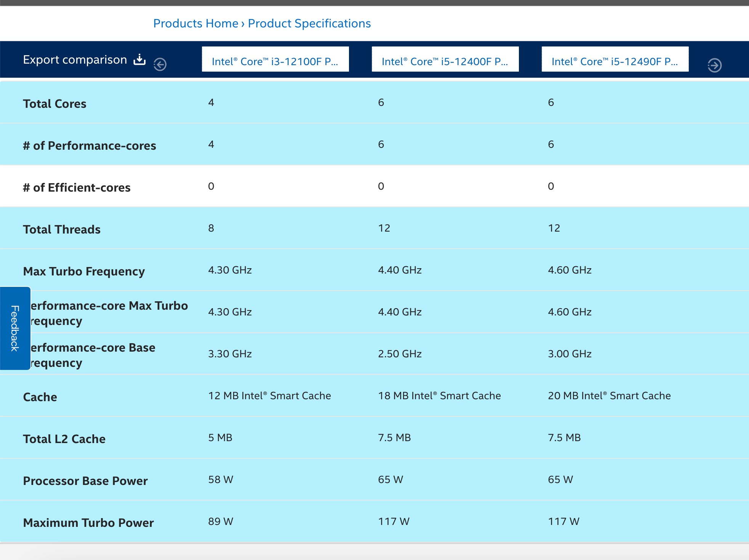Open the Products Home breadcrumb link

pos(195,23)
